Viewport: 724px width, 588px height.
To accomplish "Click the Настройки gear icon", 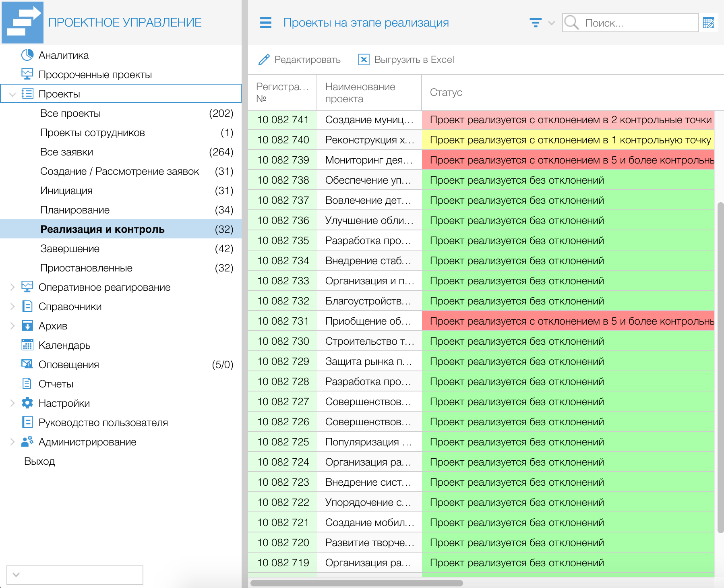I will click(27, 403).
